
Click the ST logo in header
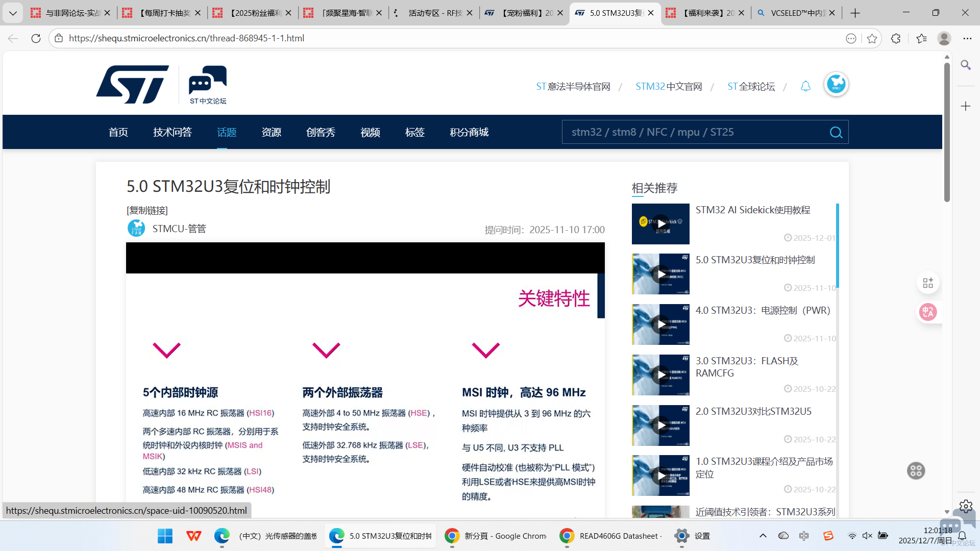(x=132, y=85)
